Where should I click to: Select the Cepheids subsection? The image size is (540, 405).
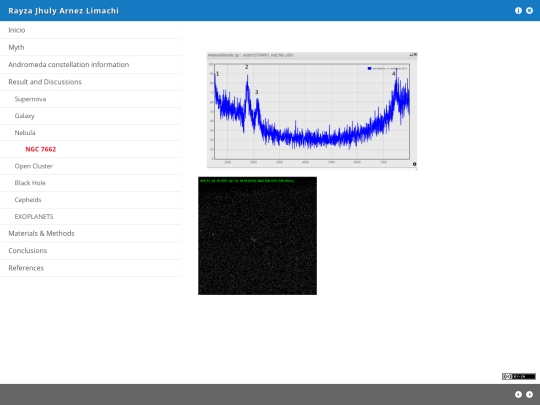coord(91,200)
